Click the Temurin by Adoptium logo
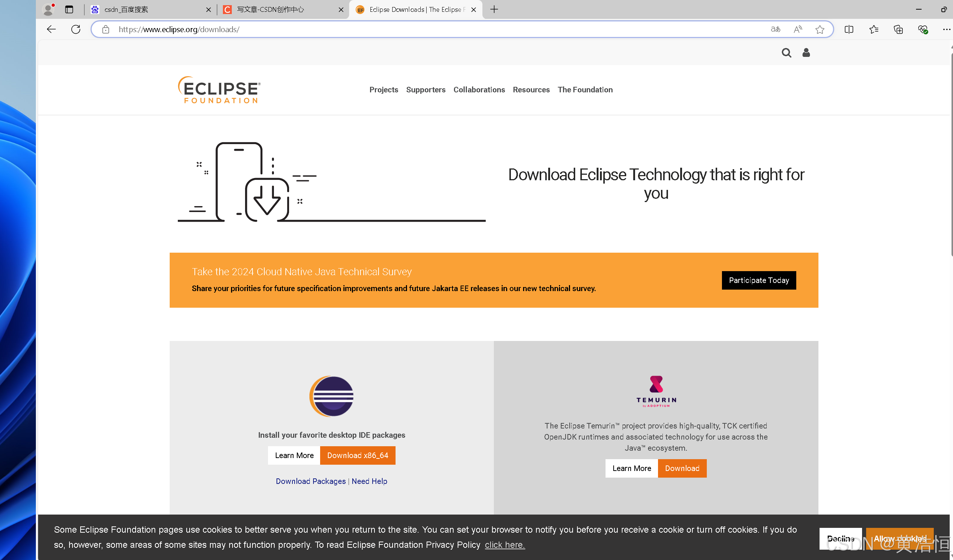Viewport: 953px width, 560px height. tap(656, 391)
